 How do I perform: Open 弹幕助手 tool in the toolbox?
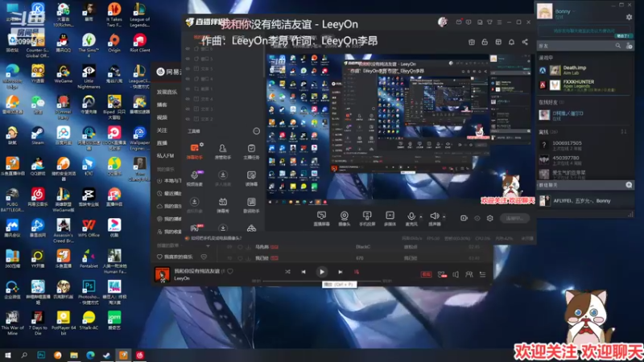coord(195,151)
